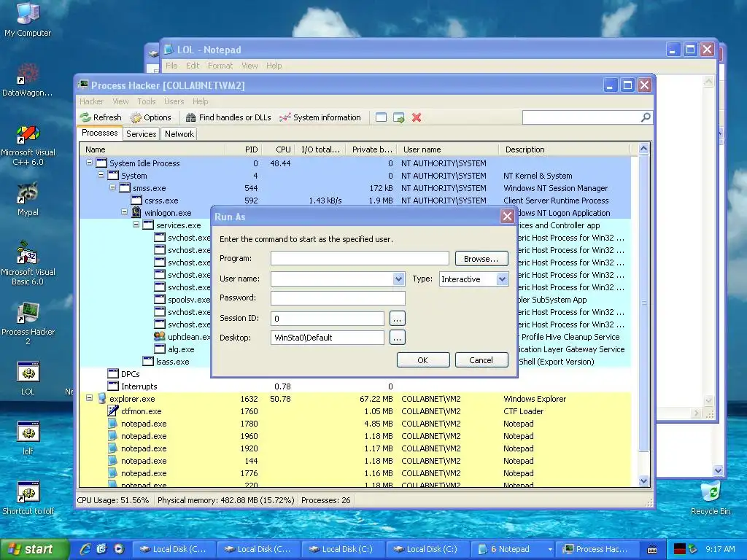Collapse the smss.exe tree node
The height and width of the screenshot is (560, 747).
[x=112, y=187]
